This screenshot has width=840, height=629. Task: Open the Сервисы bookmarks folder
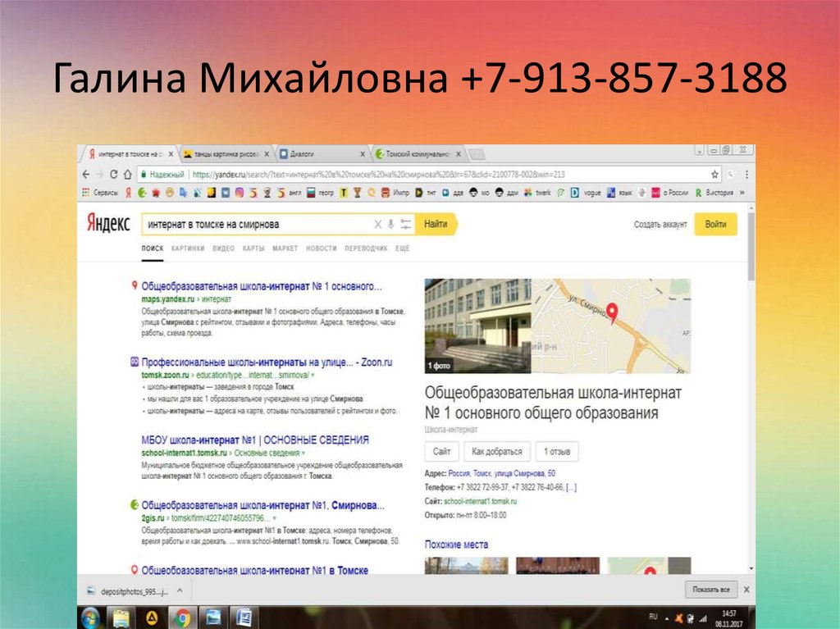click(x=103, y=190)
